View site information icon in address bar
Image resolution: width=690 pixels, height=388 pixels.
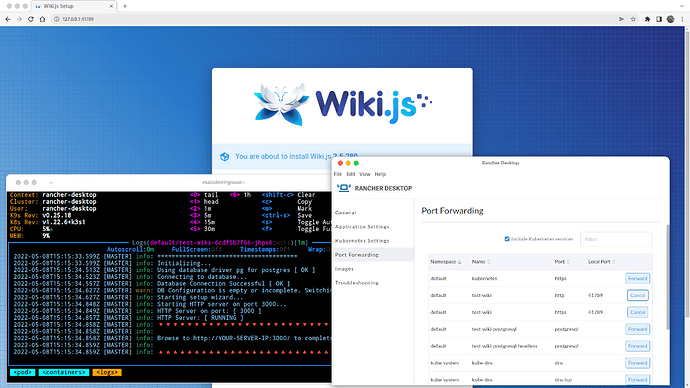56,19
